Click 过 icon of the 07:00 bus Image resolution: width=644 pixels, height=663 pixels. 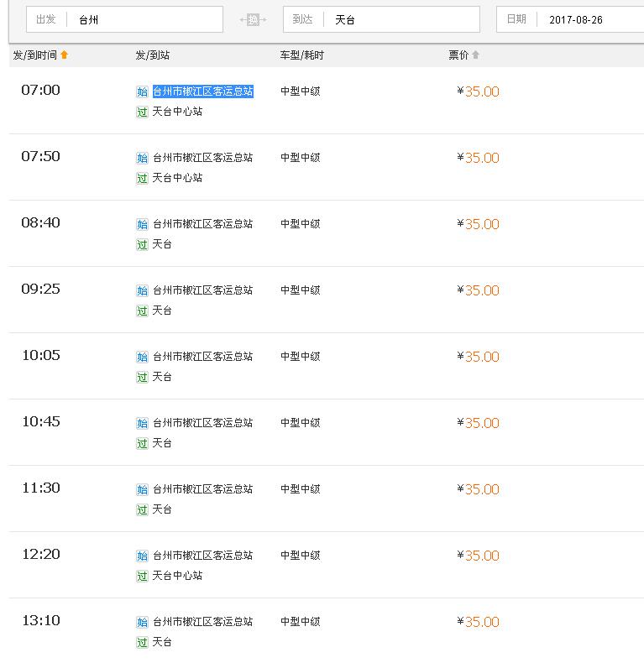point(142,112)
